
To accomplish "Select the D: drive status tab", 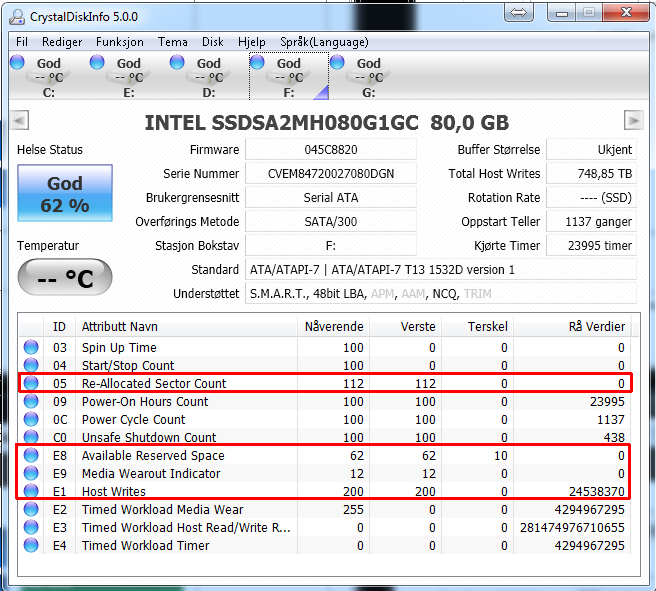I will tap(209, 77).
